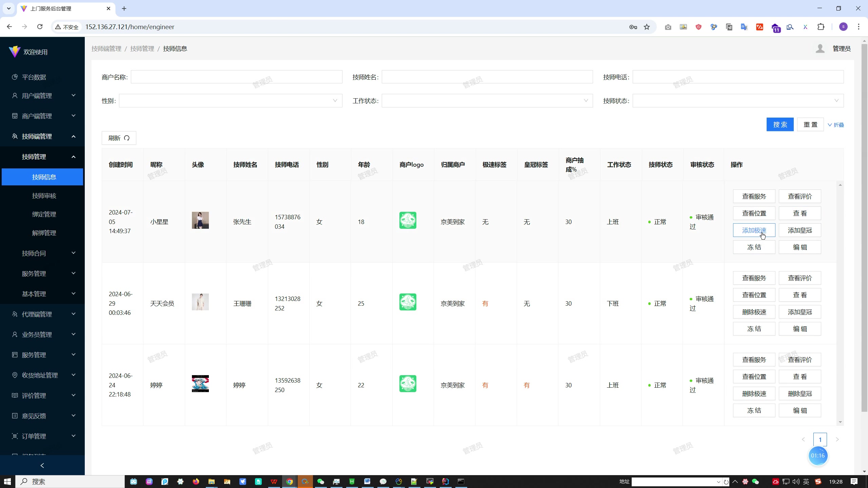This screenshot has height=488, width=868.
Task: Click merchant logo in 王珊珊 row
Action: tap(408, 302)
